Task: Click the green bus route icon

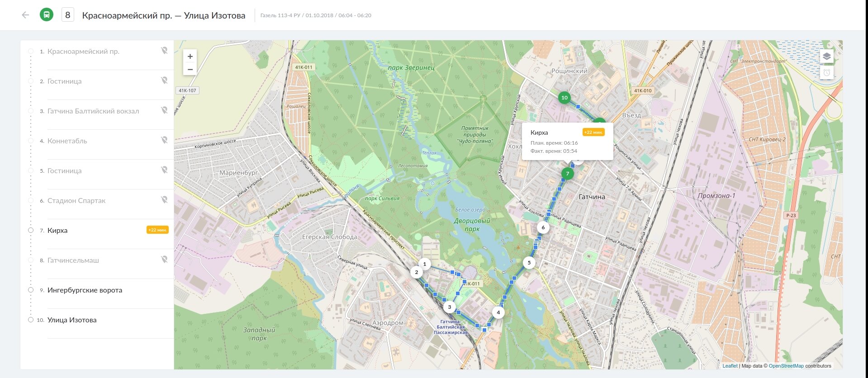Action: point(46,15)
